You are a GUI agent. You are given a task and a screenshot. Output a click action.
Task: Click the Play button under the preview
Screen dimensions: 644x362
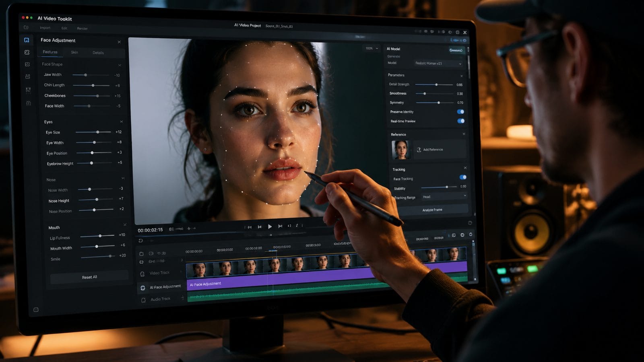click(270, 226)
